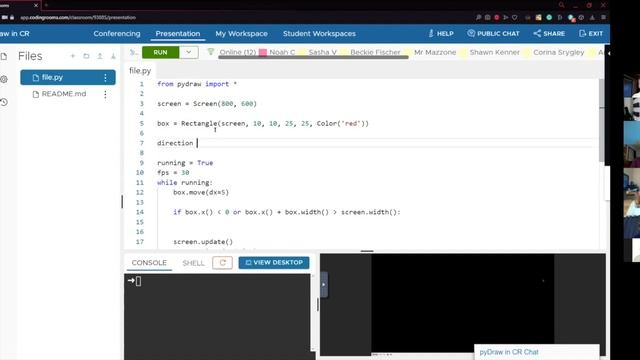The width and height of the screenshot is (640, 360).
Task: Open PUBLIC CHAT
Action: (x=493, y=33)
